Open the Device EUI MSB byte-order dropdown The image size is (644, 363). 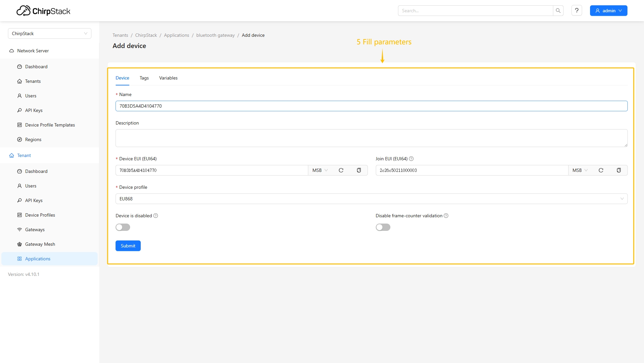click(320, 170)
